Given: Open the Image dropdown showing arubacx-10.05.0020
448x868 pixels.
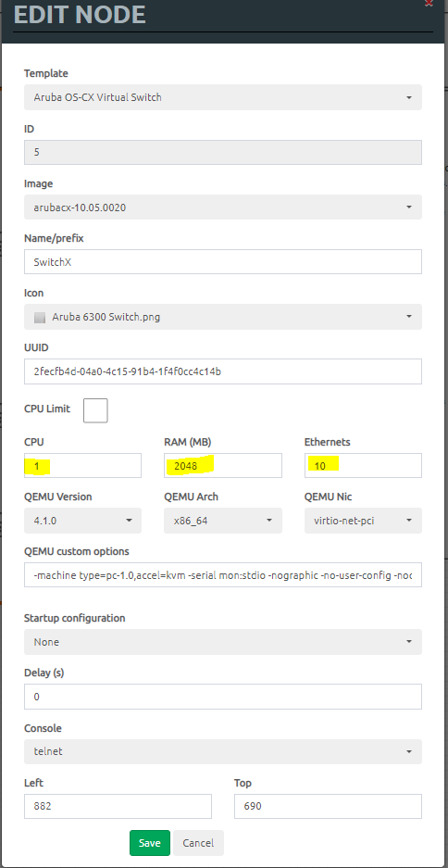Looking at the screenshot, I should click(223, 207).
